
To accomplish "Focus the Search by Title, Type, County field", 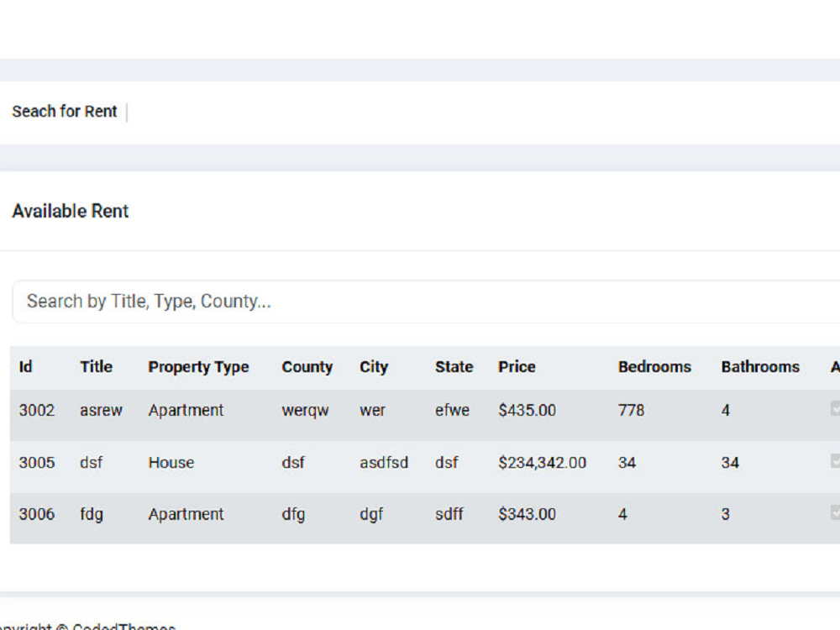I will pos(426,302).
